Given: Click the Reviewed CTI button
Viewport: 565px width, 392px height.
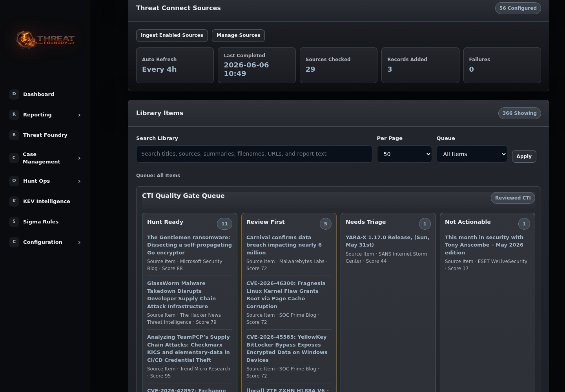Looking at the screenshot, I should (x=513, y=198).
